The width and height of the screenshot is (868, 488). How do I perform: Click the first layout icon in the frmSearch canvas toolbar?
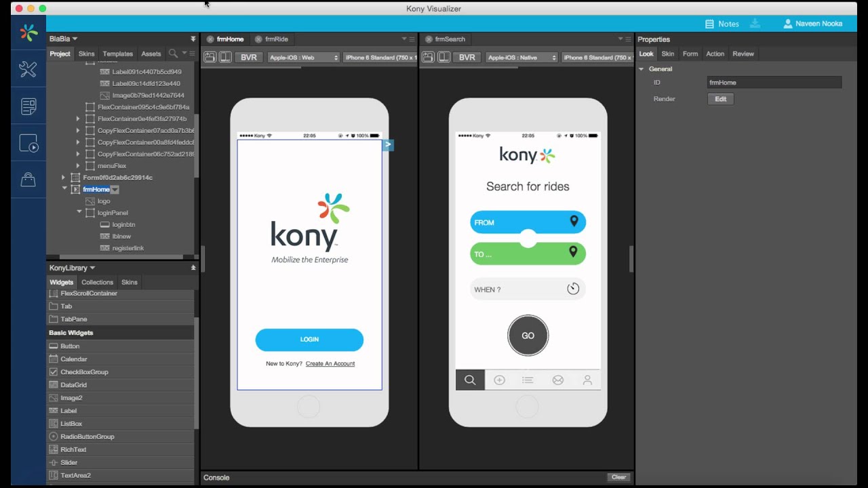click(x=429, y=58)
